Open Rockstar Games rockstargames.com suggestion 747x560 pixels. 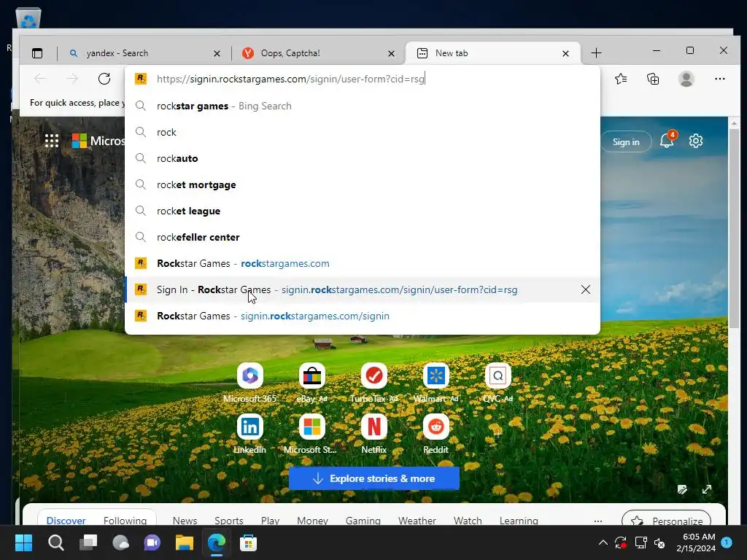click(x=362, y=263)
